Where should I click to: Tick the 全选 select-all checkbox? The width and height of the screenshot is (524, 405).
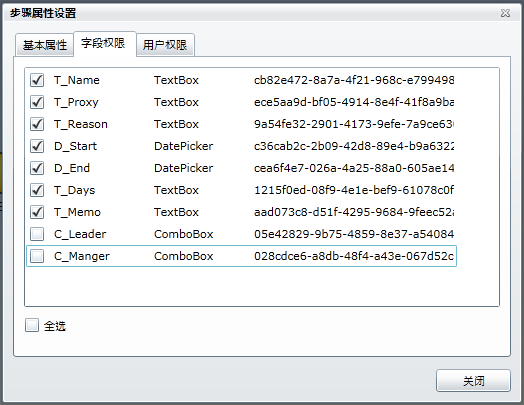pyautogui.click(x=32, y=325)
